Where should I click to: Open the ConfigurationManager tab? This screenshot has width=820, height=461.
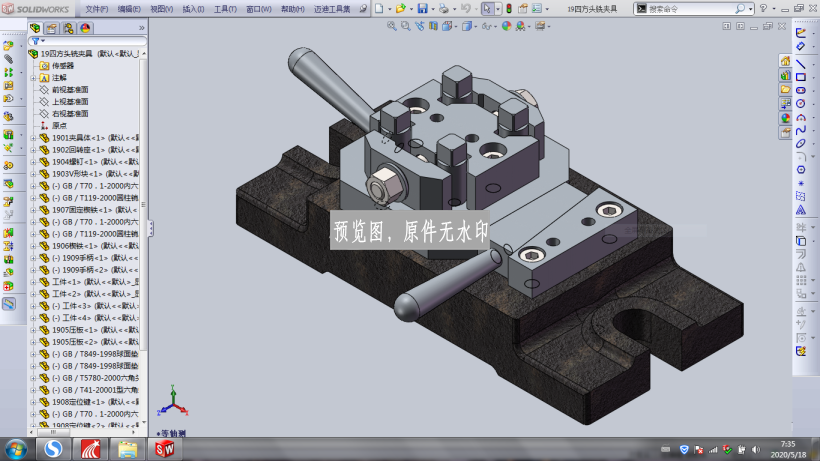[x=69, y=28]
